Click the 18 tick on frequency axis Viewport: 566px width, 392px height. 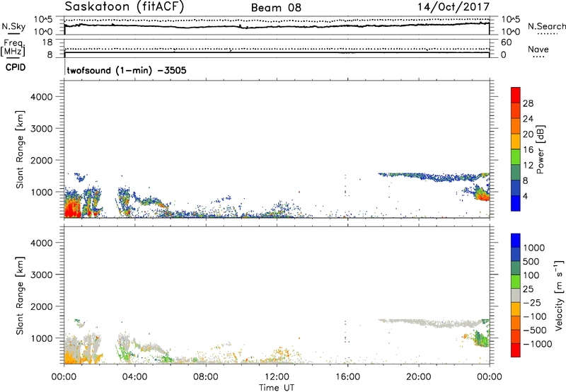click(x=47, y=42)
